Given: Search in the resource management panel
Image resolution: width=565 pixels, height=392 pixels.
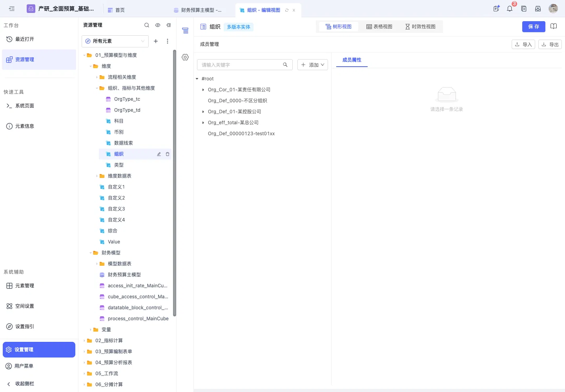Looking at the screenshot, I should [147, 25].
